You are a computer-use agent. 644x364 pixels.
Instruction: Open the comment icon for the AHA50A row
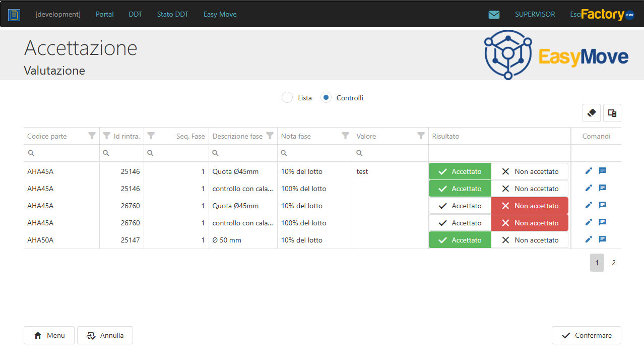pyautogui.click(x=602, y=239)
